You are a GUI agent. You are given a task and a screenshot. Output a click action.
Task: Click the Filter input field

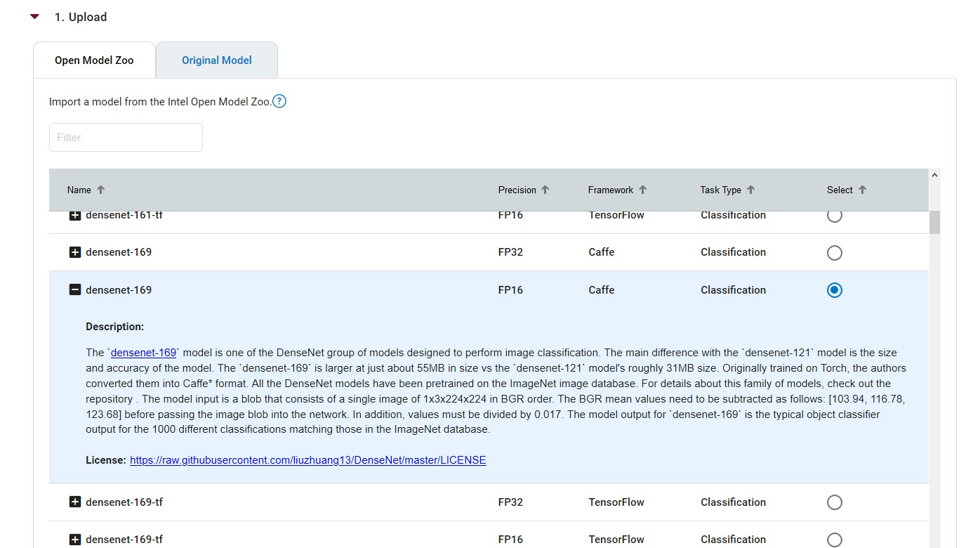point(126,137)
